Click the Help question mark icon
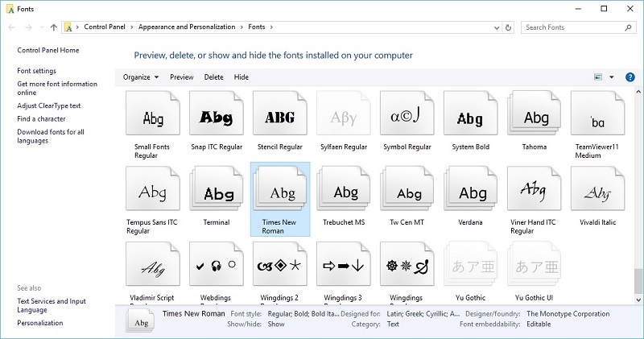 click(629, 76)
